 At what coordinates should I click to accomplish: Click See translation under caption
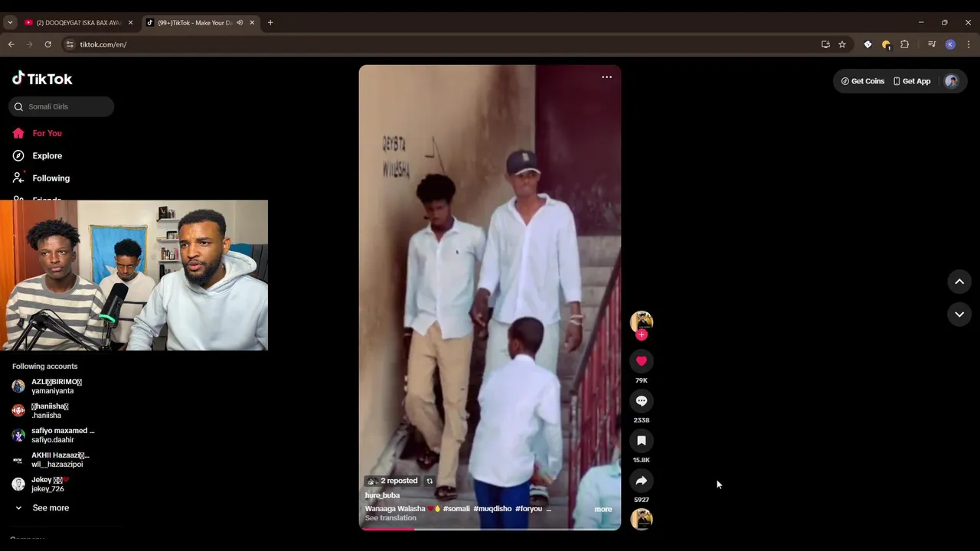tap(390, 518)
